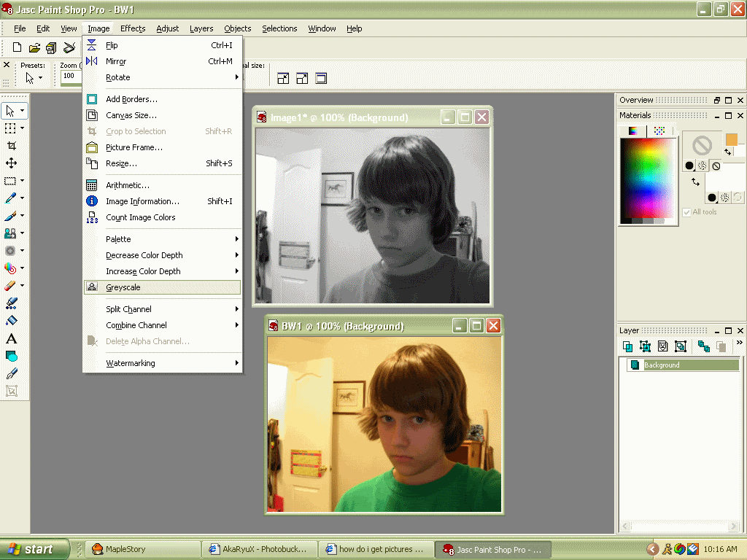Viewport: 747px width, 560px height.
Task: Switch to how do i get pictures taskbar window
Action: (376, 549)
